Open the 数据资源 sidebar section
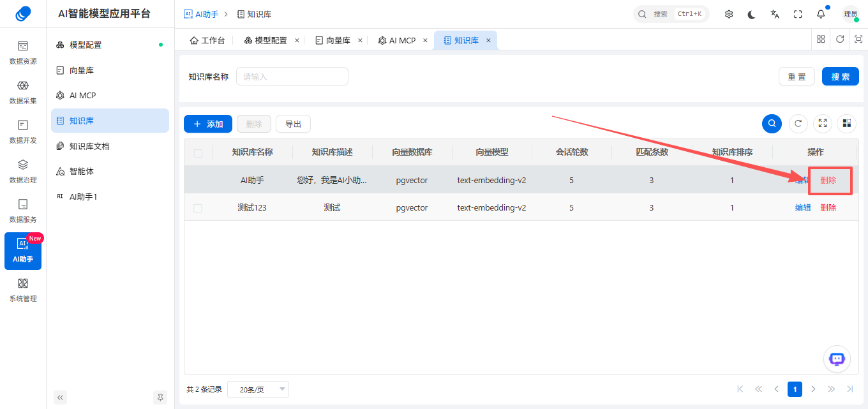 point(23,52)
